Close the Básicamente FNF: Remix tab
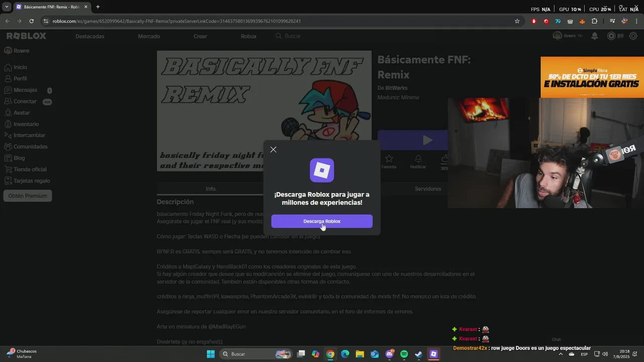 [x=86, y=7]
